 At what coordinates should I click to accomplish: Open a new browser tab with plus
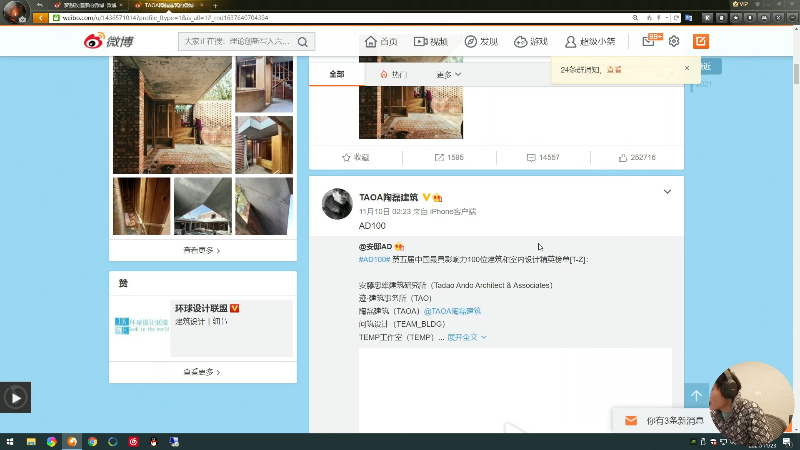click(215, 6)
